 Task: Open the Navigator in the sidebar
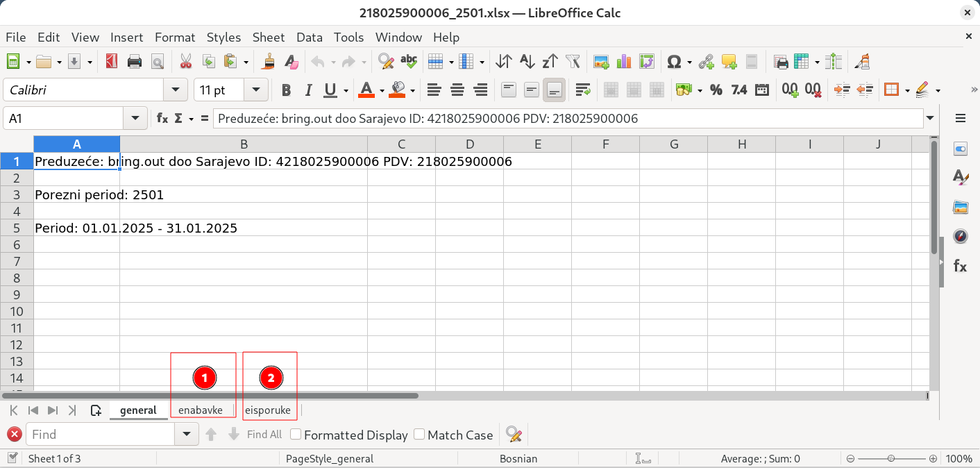click(x=961, y=236)
